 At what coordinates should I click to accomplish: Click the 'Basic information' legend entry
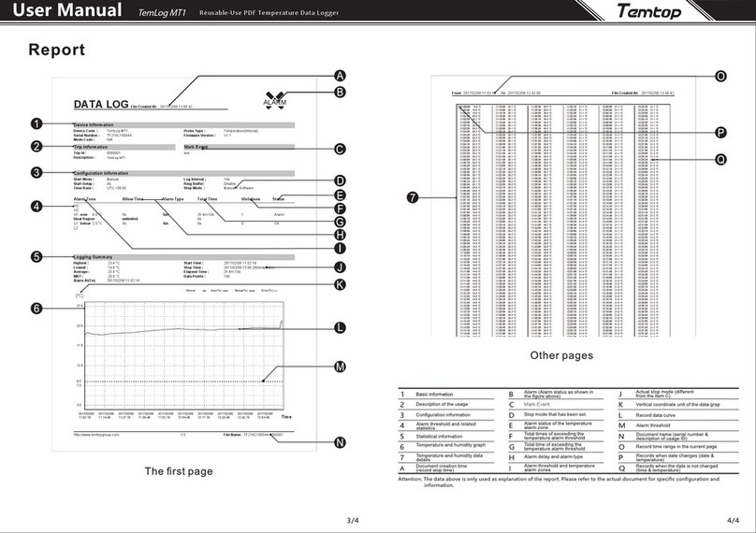click(434, 395)
